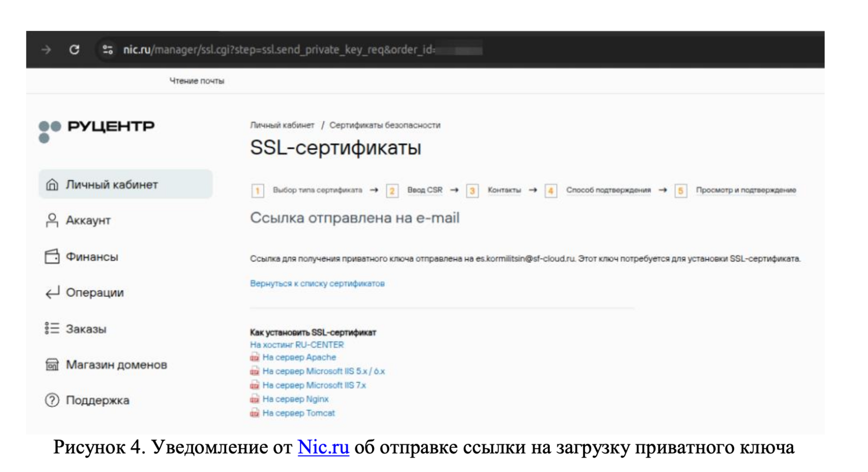Open Личный кабинет in the sidebar
Viewport: 868px width, 472px height.
[126, 184]
